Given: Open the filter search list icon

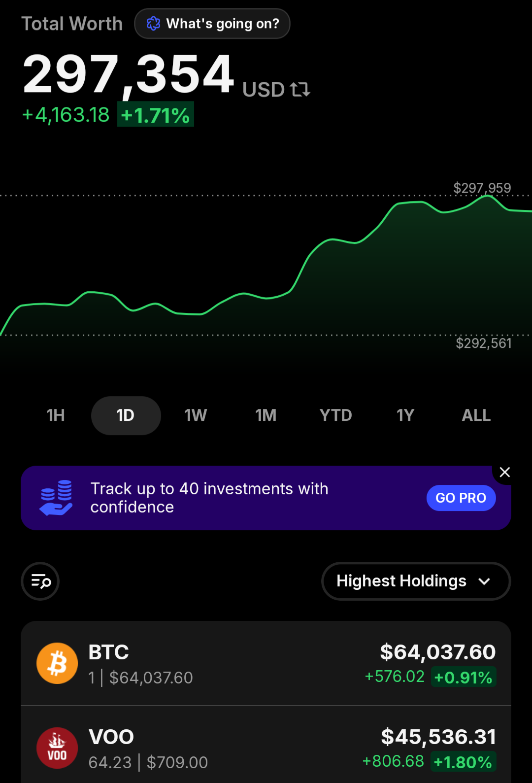Looking at the screenshot, I should coord(40,581).
